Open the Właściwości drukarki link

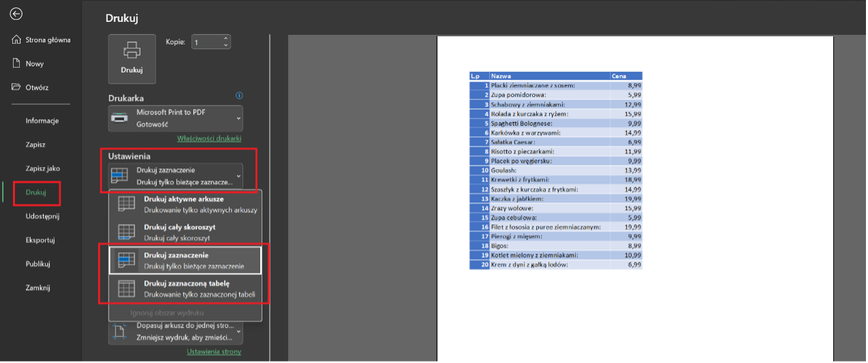click(x=209, y=138)
